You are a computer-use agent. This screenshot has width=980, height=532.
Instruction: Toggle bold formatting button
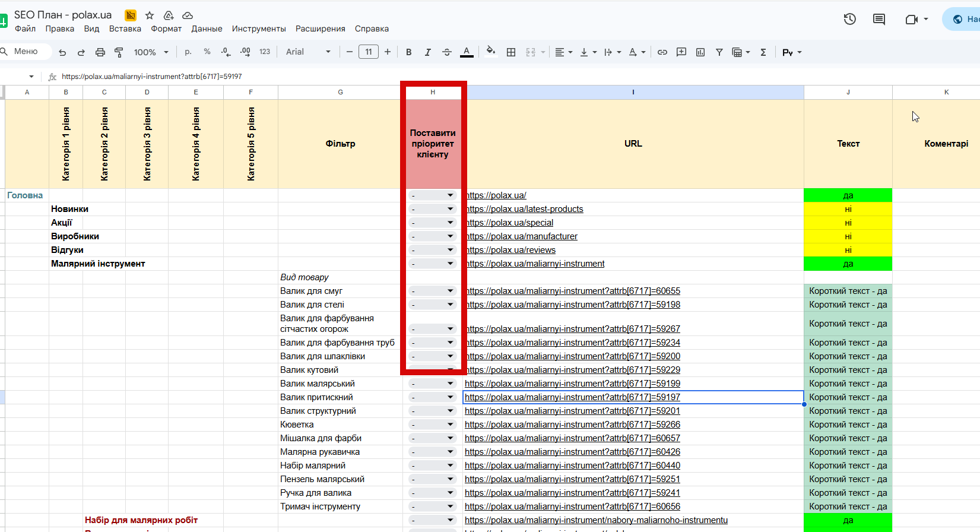pos(408,52)
